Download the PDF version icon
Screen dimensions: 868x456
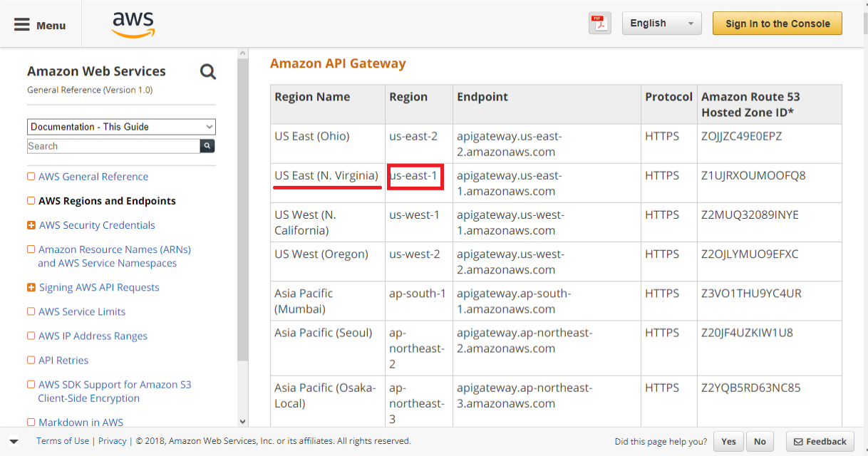pos(600,24)
